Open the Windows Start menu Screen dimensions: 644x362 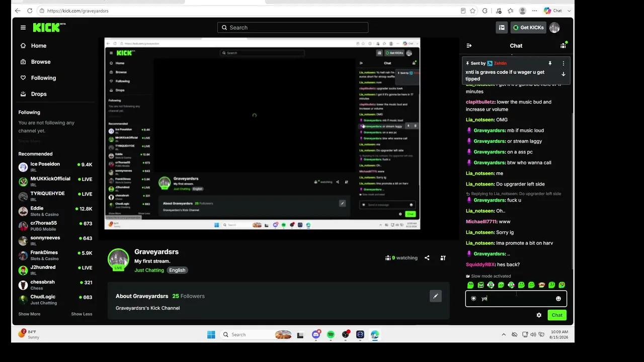point(211,335)
